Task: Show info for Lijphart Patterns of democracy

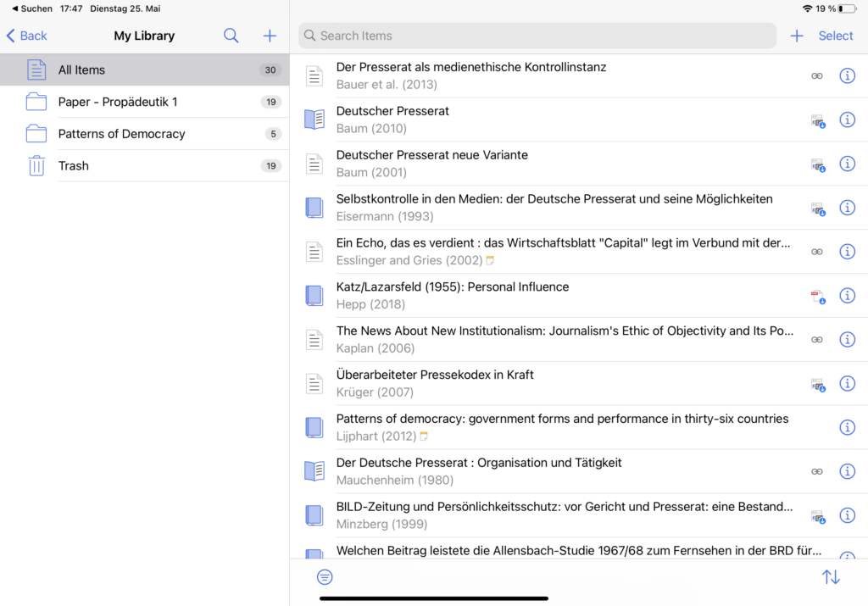Action: 848,427
